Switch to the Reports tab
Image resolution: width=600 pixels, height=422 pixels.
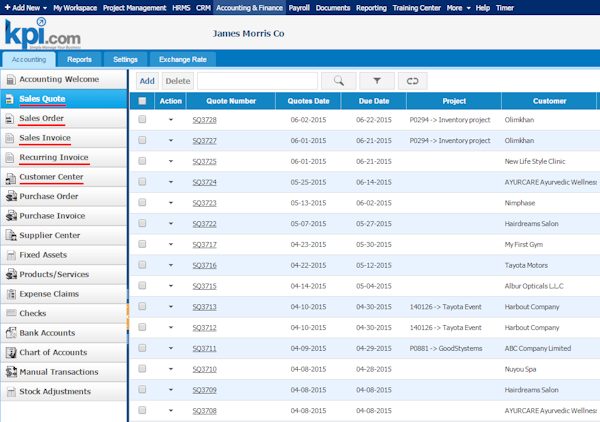coord(79,59)
